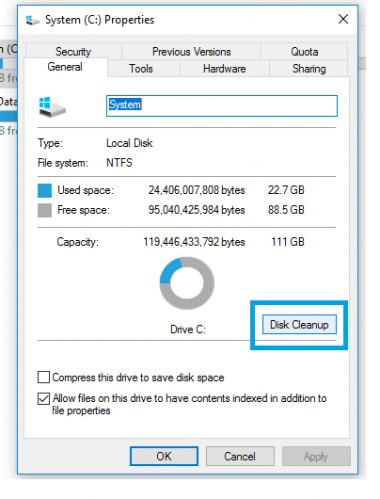The width and height of the screenshot is (380, 499).
Task: Switch to the Previous Versions tab
Action: 191,51
